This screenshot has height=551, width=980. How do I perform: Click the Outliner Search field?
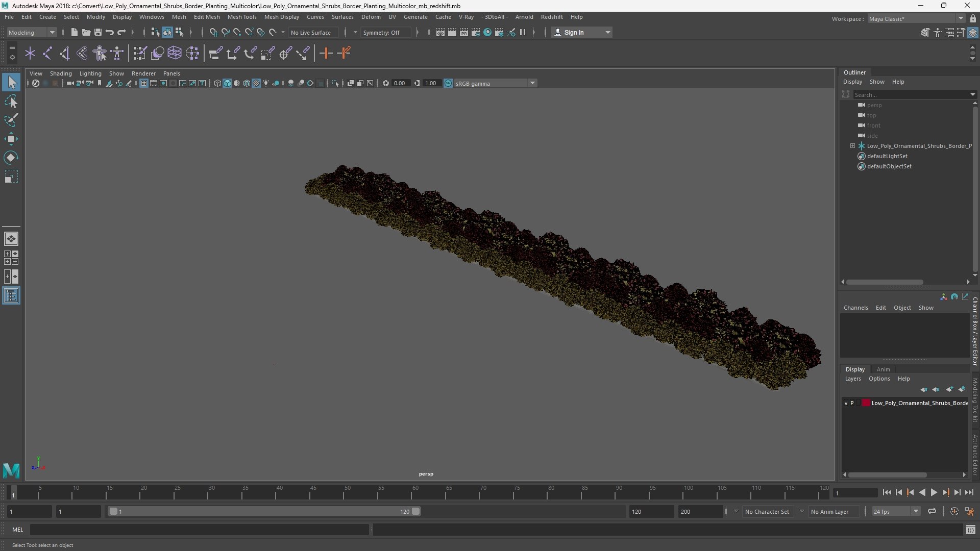point(914,94)
